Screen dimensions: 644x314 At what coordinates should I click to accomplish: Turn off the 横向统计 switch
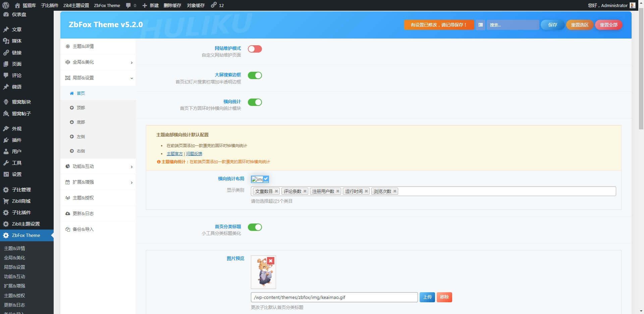[255, 102]
